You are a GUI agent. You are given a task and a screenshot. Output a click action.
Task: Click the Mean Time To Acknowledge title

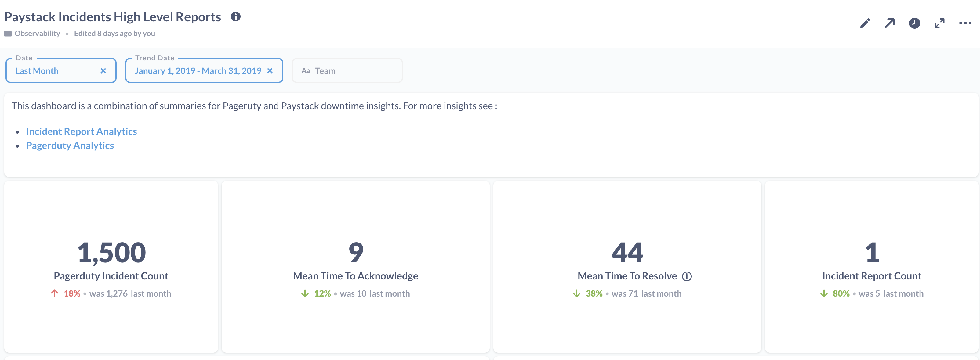click(x=355, y=276)
